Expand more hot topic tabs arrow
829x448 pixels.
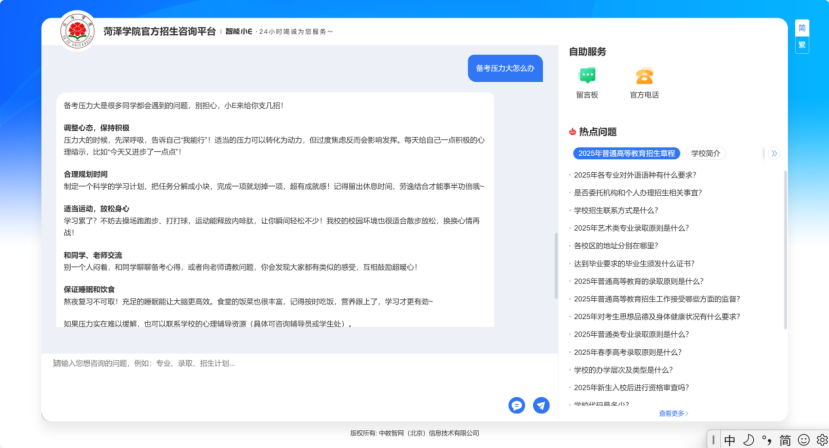coord(774,153)
